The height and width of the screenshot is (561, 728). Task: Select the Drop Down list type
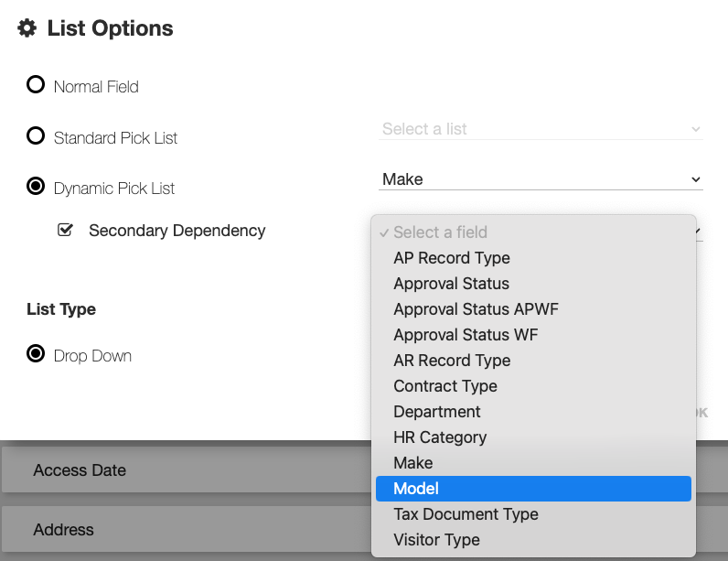pyautogui.click(x=36, y=355)
